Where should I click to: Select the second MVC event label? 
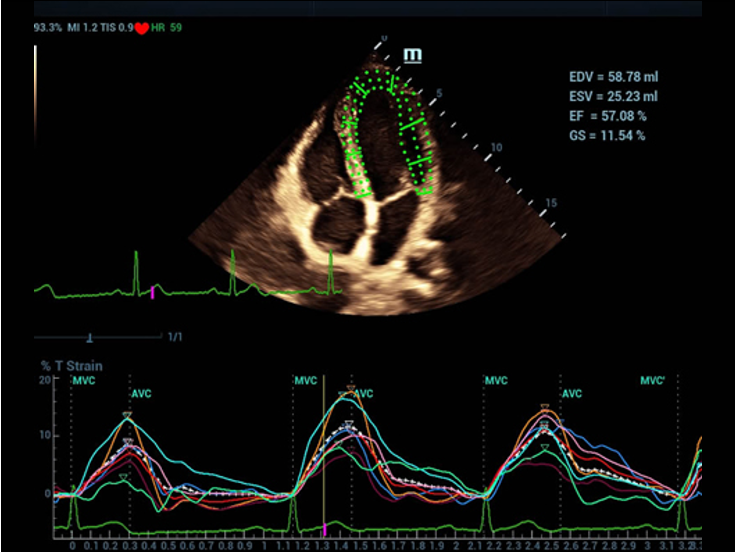coord(305,381)
